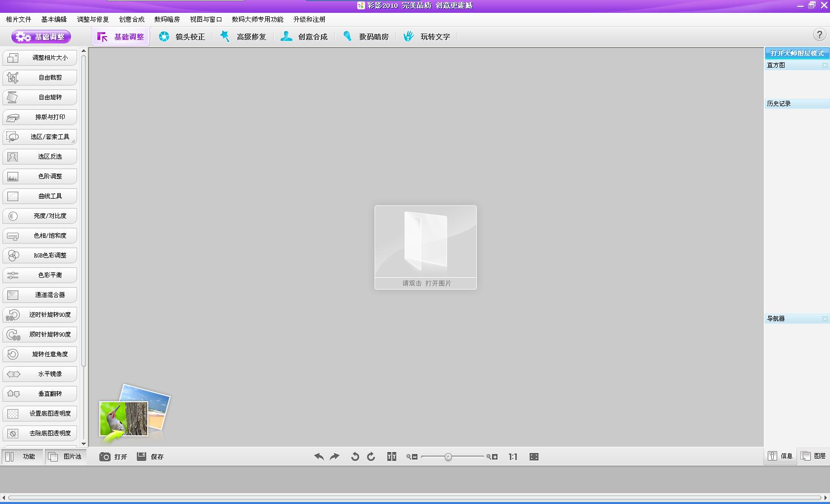
Task: Select the 镜头校正 toolbar tab
Action: pyautogui.click(x=182, y=37)
